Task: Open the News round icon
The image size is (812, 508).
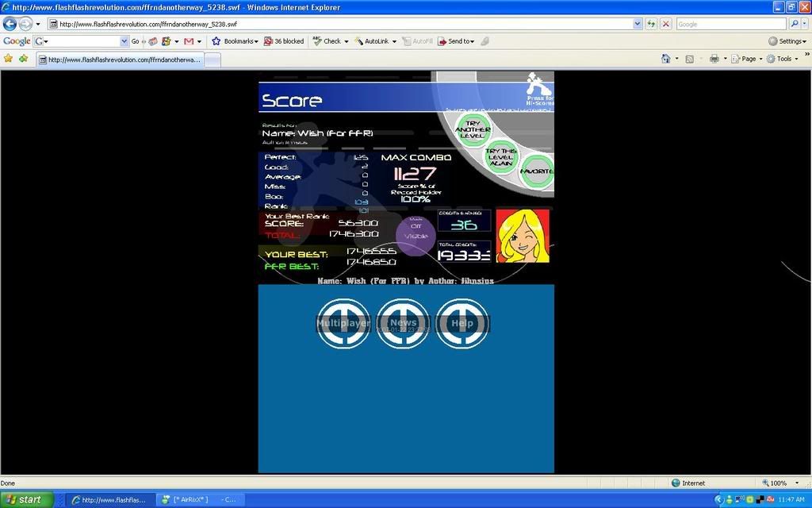Action: coord(403,323)
